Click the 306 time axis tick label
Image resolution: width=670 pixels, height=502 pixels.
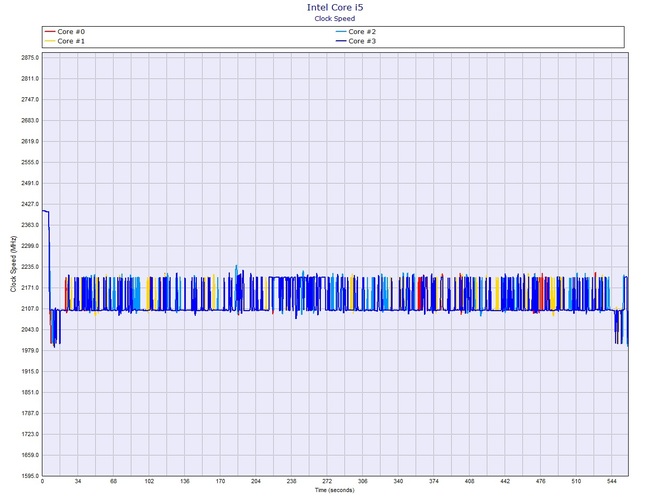click(x=362, y=481)
